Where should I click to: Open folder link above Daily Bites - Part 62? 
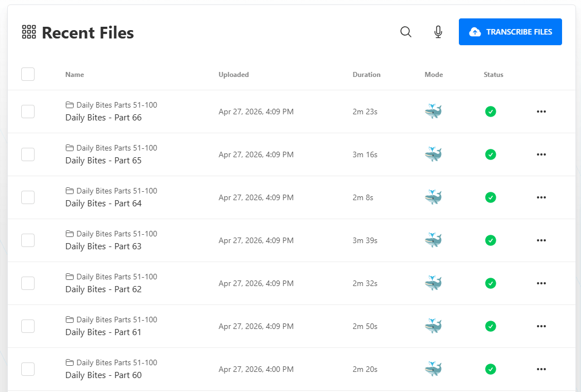(x=117, y=277)
